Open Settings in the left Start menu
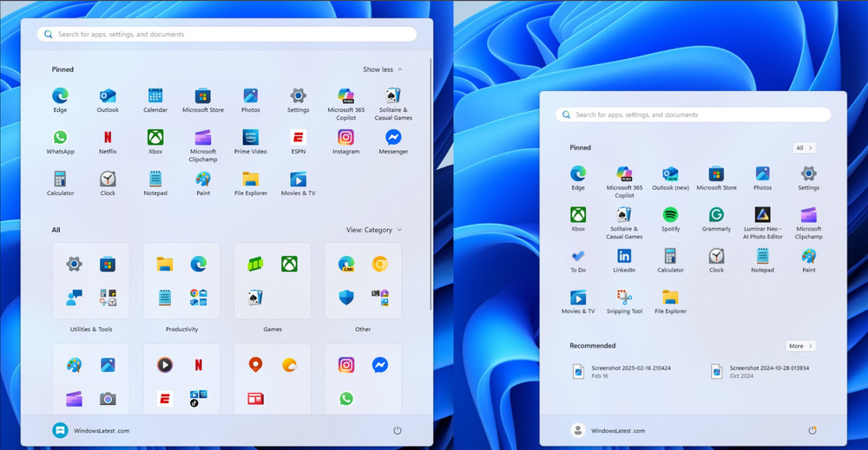The image size is (868, 450). click(x=299, y=100)
